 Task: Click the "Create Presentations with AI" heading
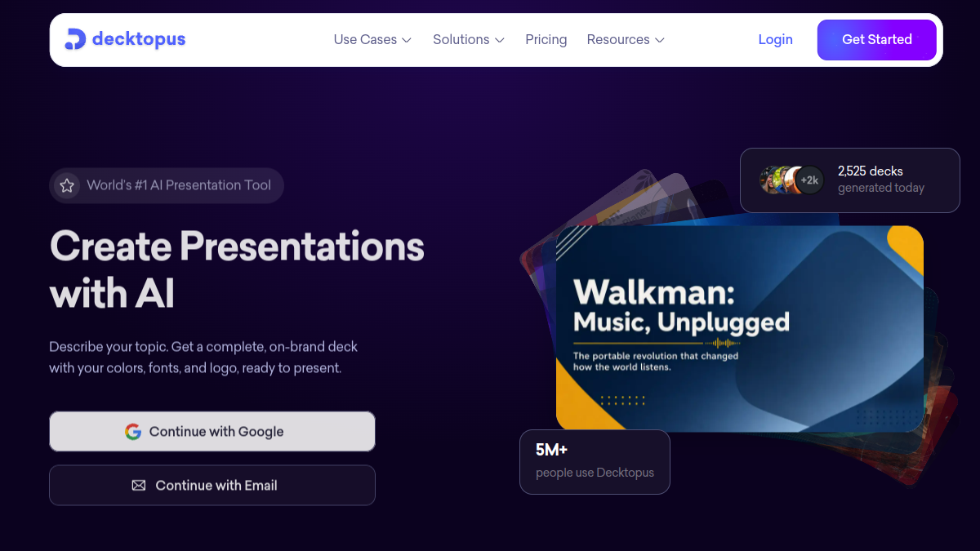(237, 269)
